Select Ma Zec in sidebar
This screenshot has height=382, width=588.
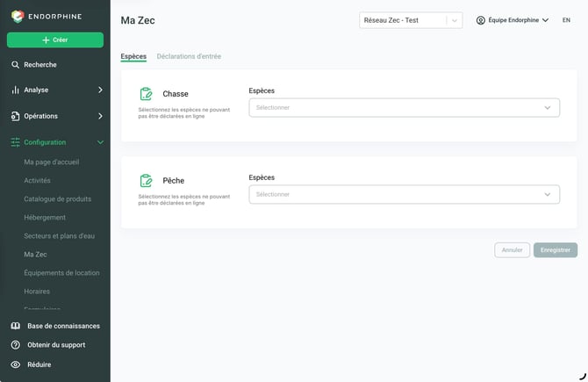pyautogui.click(x=35, y=254)
